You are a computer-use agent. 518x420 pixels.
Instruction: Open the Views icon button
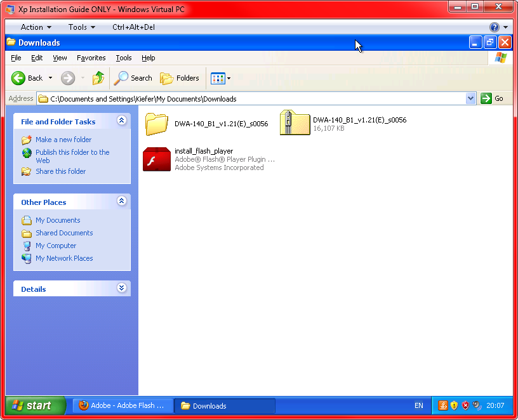pyautogui.click(x=218, y=78)
